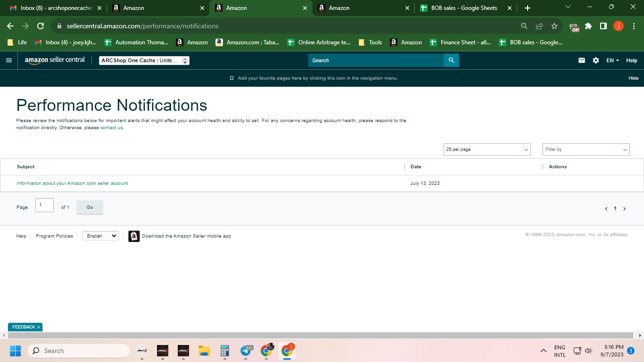Open the volume icon in system tray
Screen dimensions: 644x362
click(x=588, y=351)
